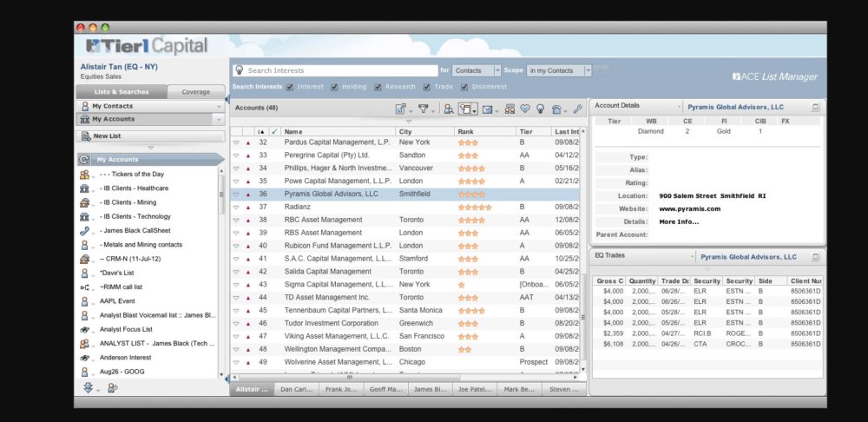This screenshot has height=422, width=868.
Task: Click the blue download arrow icon below the lists
Action: pyautogui.click(x=88, y=387)
